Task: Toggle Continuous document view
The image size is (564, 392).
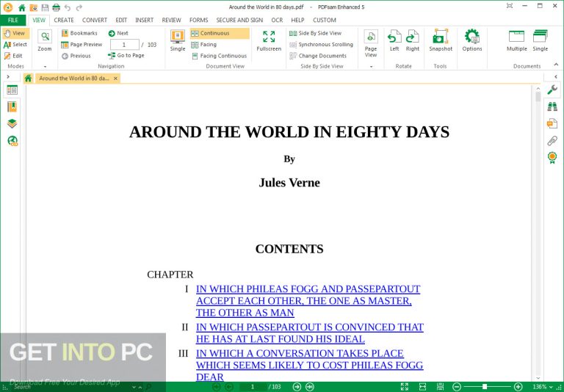Action: pyautogui.click(x=220, y=34)
